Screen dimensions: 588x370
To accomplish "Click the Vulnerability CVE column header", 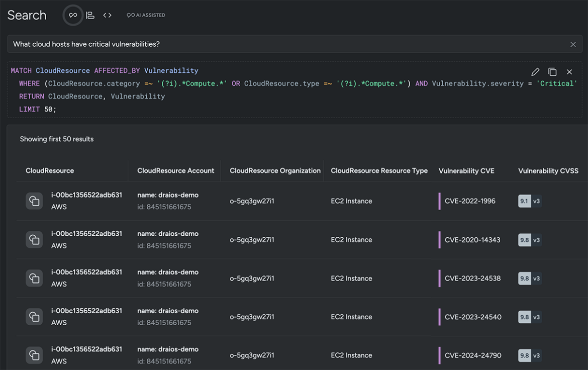I will click(x=466, y=171).
